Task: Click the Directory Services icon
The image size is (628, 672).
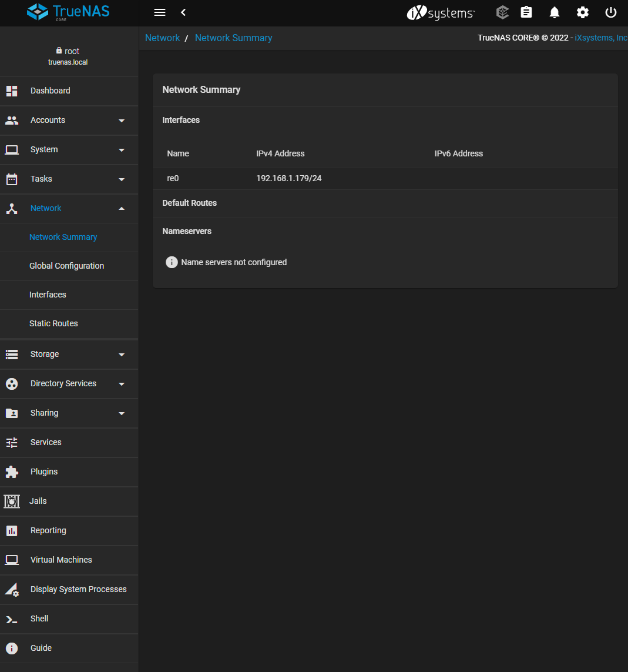Action: click(x=12, y=384)
